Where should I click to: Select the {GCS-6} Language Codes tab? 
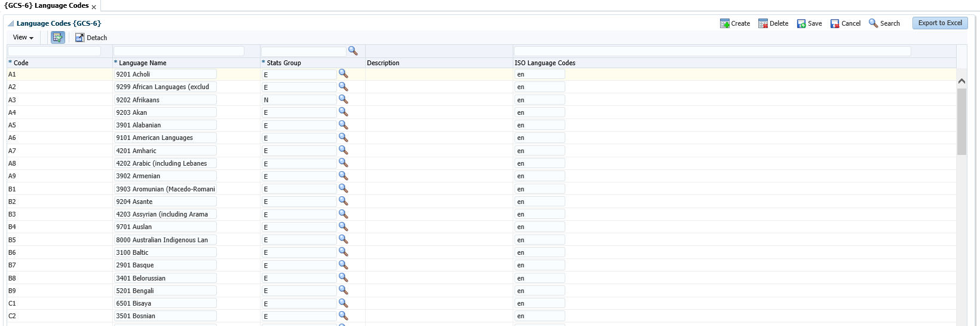coord(46,6)
